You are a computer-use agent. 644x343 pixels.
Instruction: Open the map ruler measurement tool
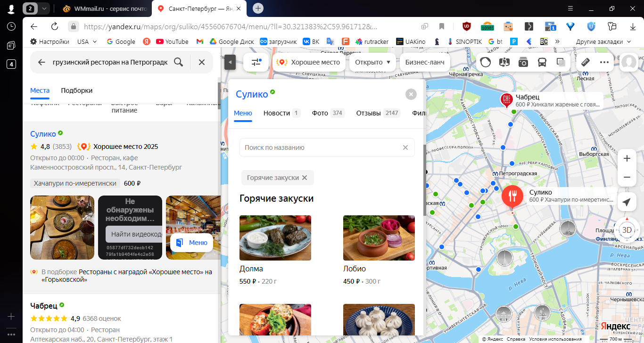[x=586, y=62]
